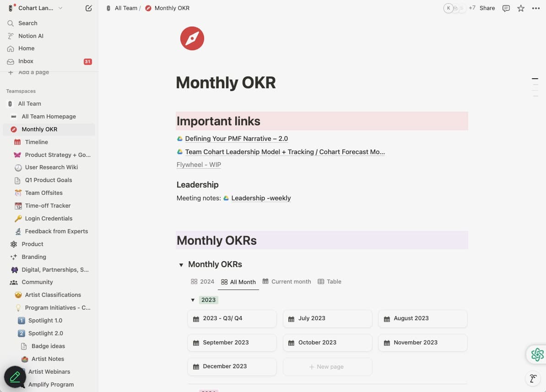
Task: Create a new page in the 2023 gallery
Action: click(327, 366)
